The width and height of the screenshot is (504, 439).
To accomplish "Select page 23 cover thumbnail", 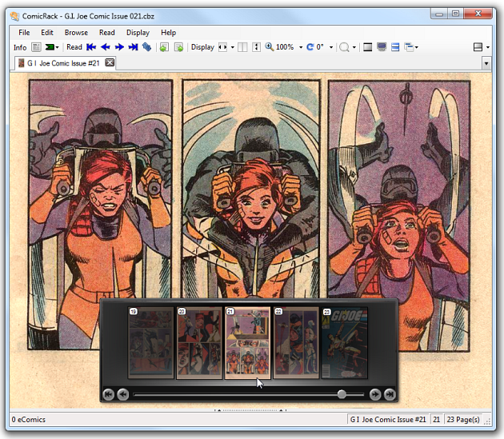I will 345,343.
